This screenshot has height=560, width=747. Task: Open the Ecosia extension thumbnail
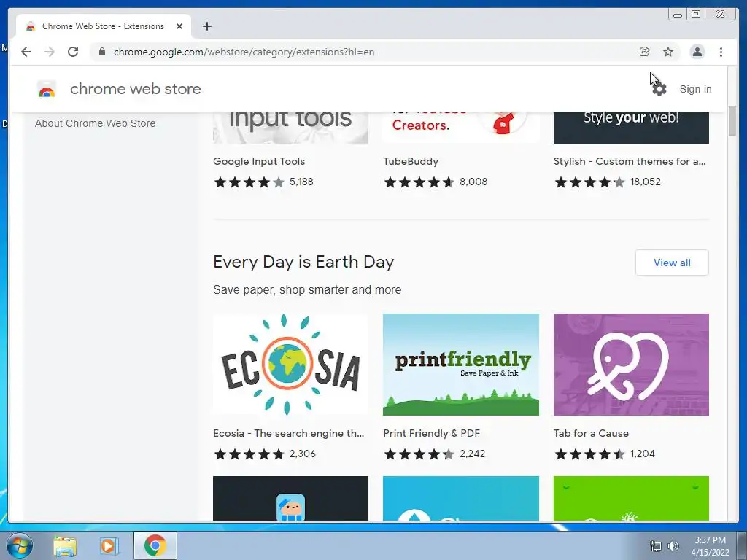(290, 365)
